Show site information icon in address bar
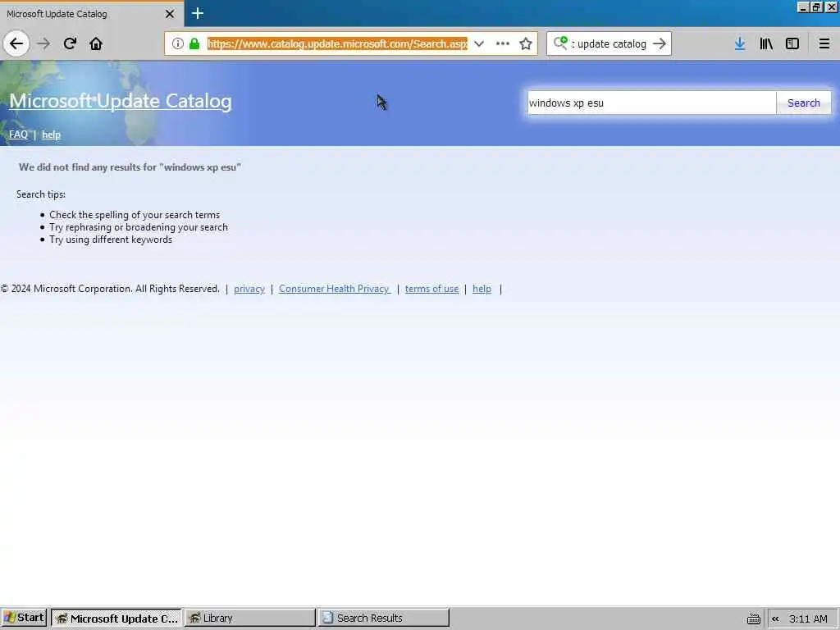 [x=178, y=43]
